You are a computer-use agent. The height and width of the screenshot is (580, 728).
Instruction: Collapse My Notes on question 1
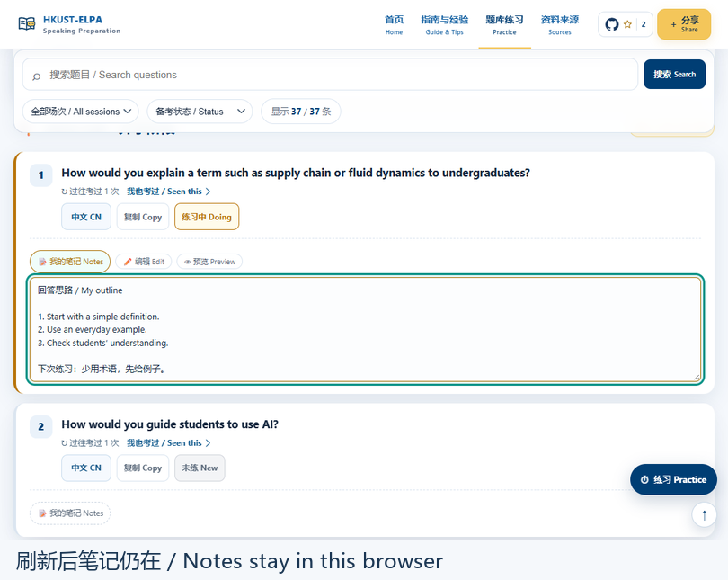70,262
